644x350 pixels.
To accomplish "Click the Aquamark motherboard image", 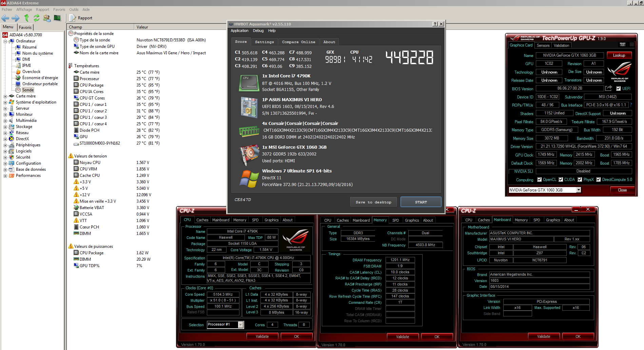I will [249, 107].
